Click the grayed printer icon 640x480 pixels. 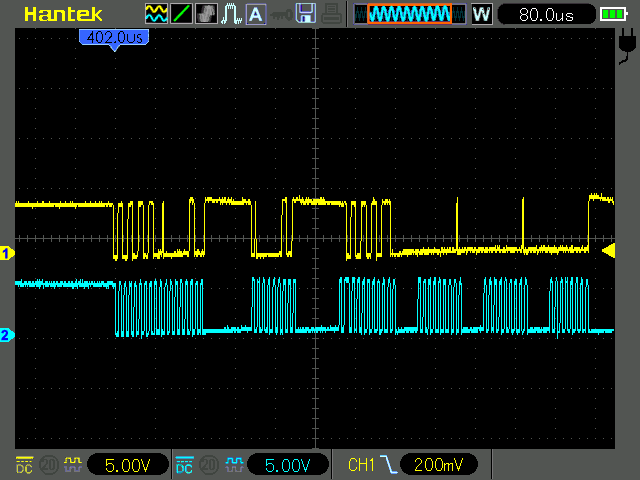(331, 14)
